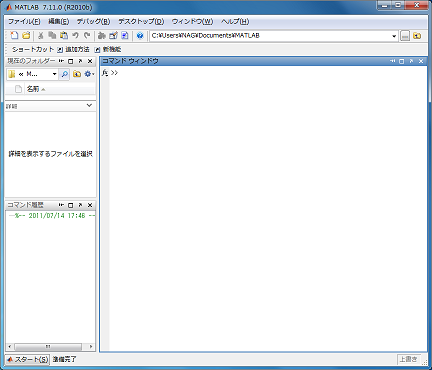Click the command history horizontal scrollbar thumb
Image resolution: width=432 pixels, height=370 pixels.
tap(48, 347)
